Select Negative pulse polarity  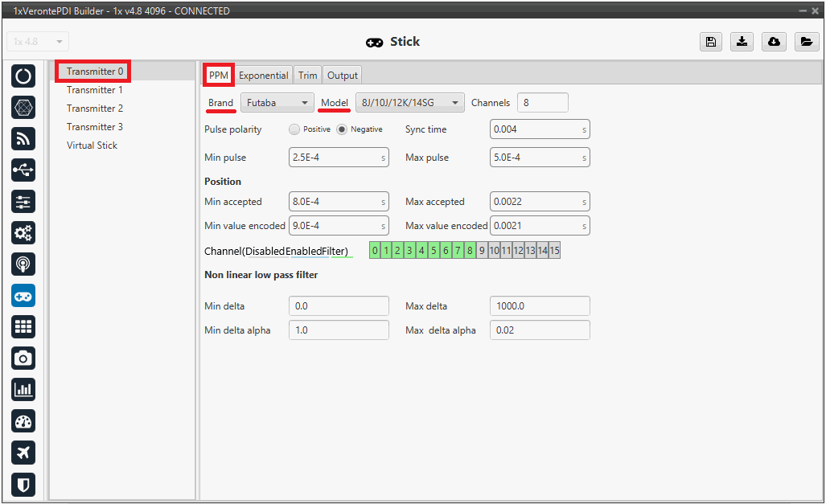click(342, 129)
